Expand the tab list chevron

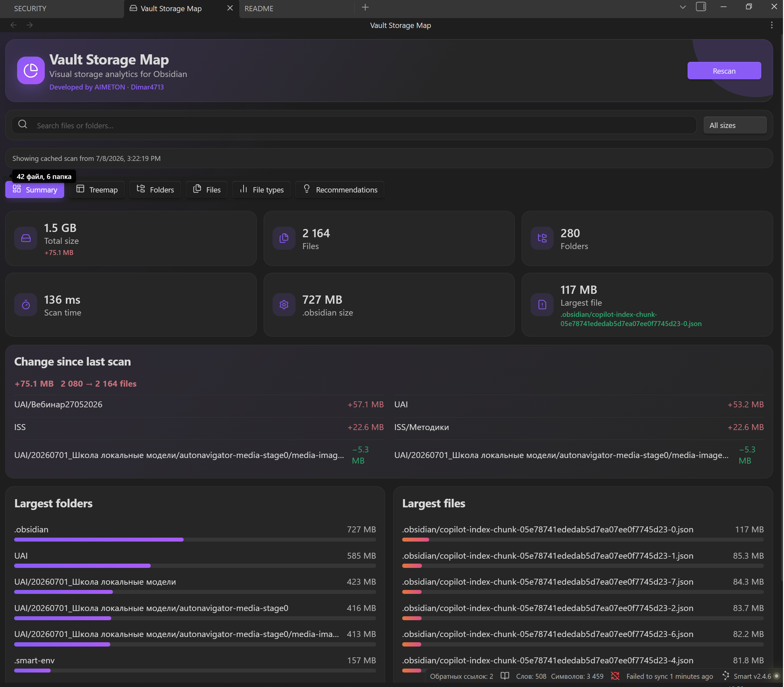click(682, 7)
